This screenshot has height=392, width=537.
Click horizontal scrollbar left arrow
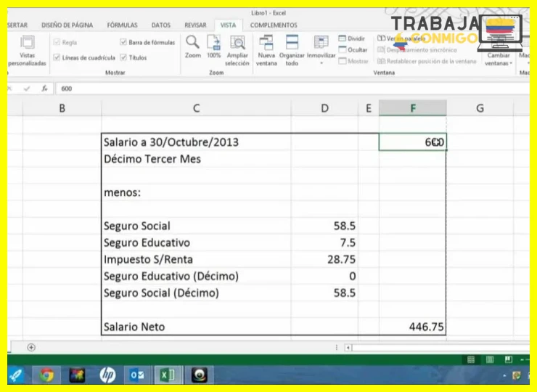click(348, 348)
